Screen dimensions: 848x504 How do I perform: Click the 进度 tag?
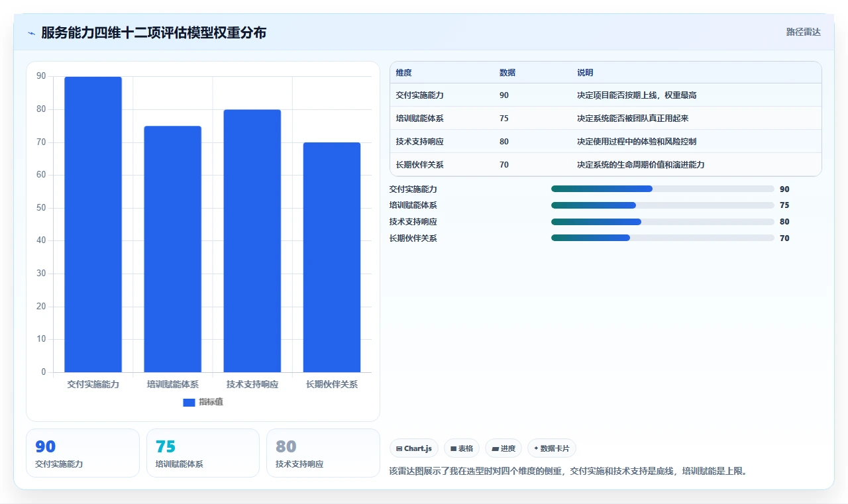tap(503, 448)
